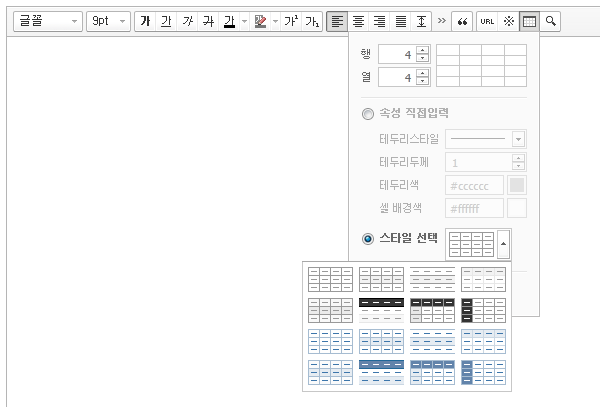Choose the dark blue first column table style
This screenshot has height=407, width=600.
483,373
